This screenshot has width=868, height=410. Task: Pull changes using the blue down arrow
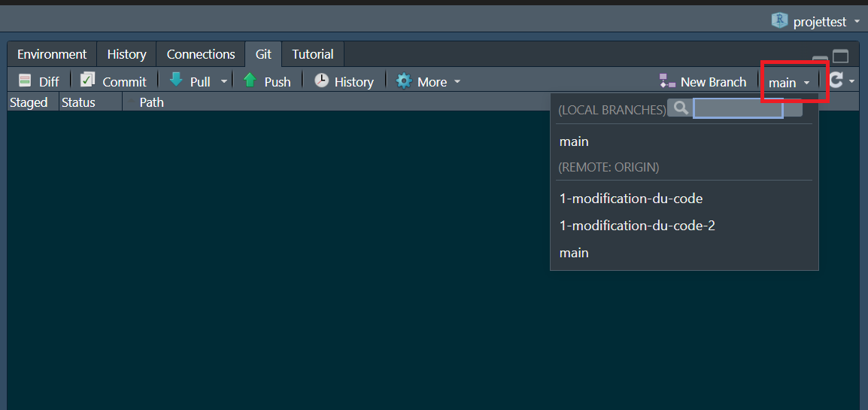coord(190,81)
